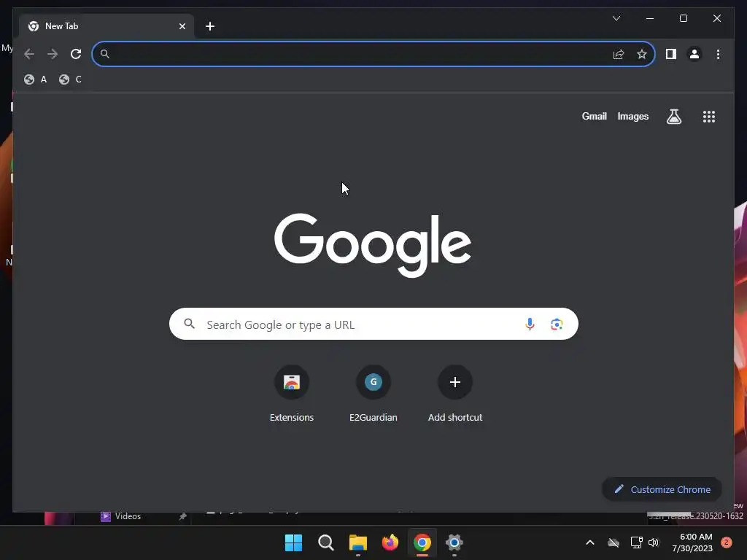Open Windows taskbar search

pos(326,542)
